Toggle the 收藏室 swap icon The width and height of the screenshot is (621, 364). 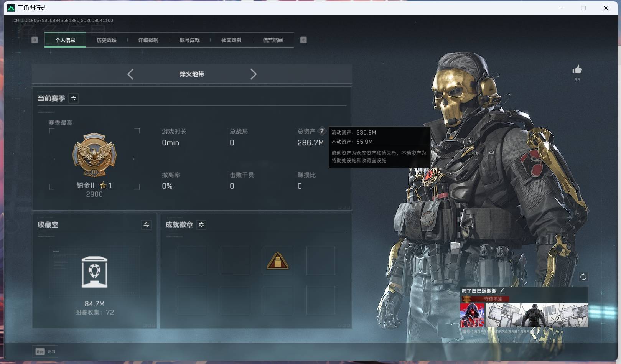pos(146,225)
